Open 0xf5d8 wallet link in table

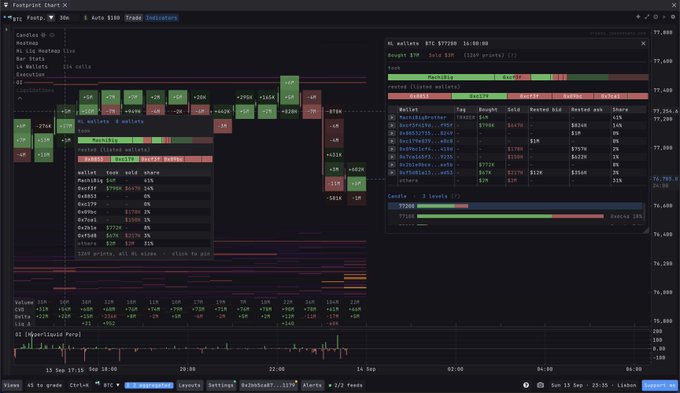pos(425,172)
